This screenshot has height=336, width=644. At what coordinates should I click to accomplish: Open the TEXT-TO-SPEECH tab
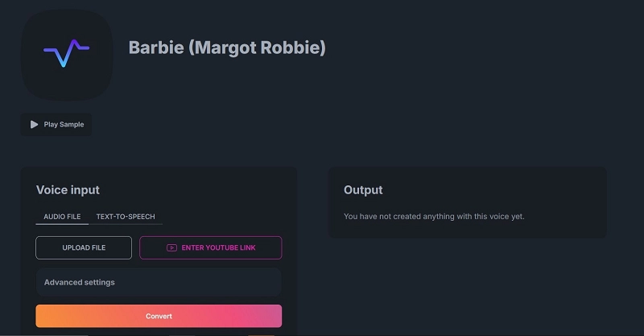click(126, 217)
